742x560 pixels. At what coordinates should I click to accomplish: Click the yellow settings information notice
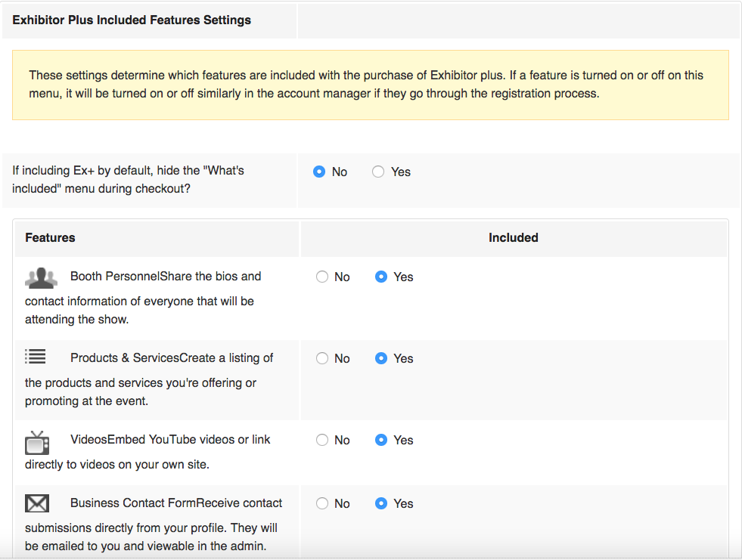click(x=370, y=85)
